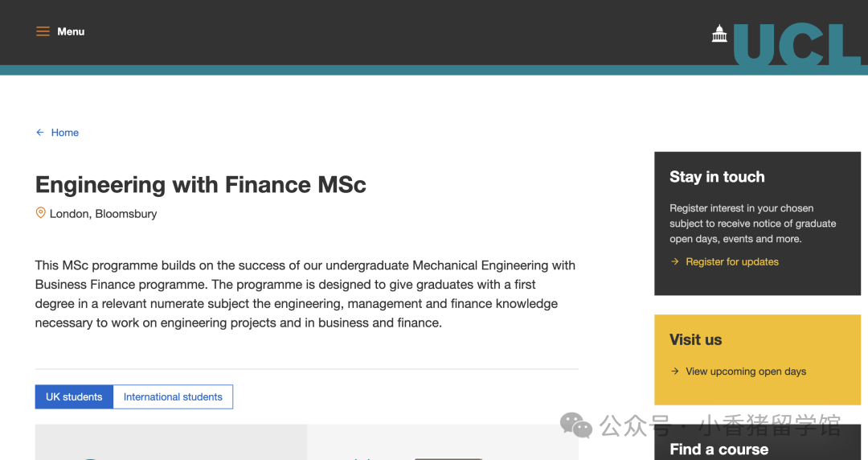This screenshot has width=868, height=460.
Task: Click the Menu label in header
Action: (71, 31)
